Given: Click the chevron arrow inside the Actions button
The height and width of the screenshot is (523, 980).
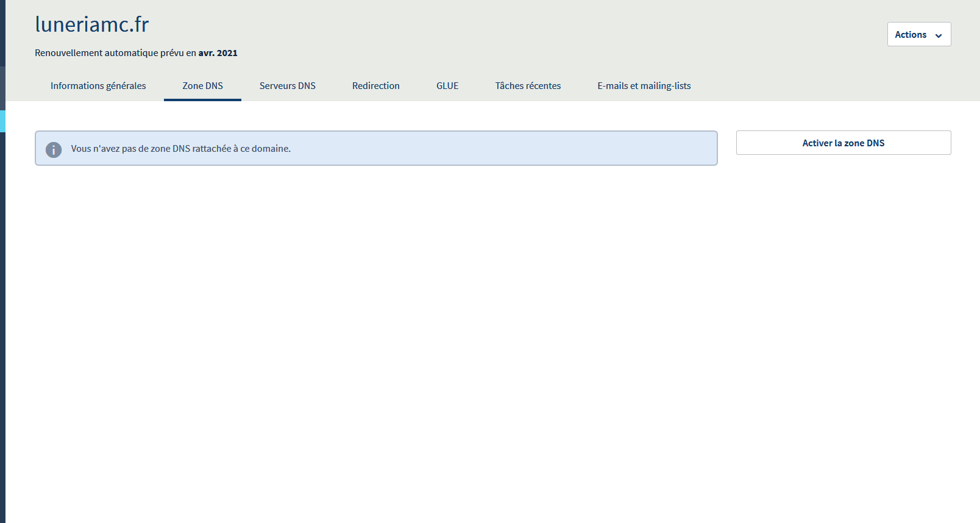Looking at the screenshot, I should 939,36.
